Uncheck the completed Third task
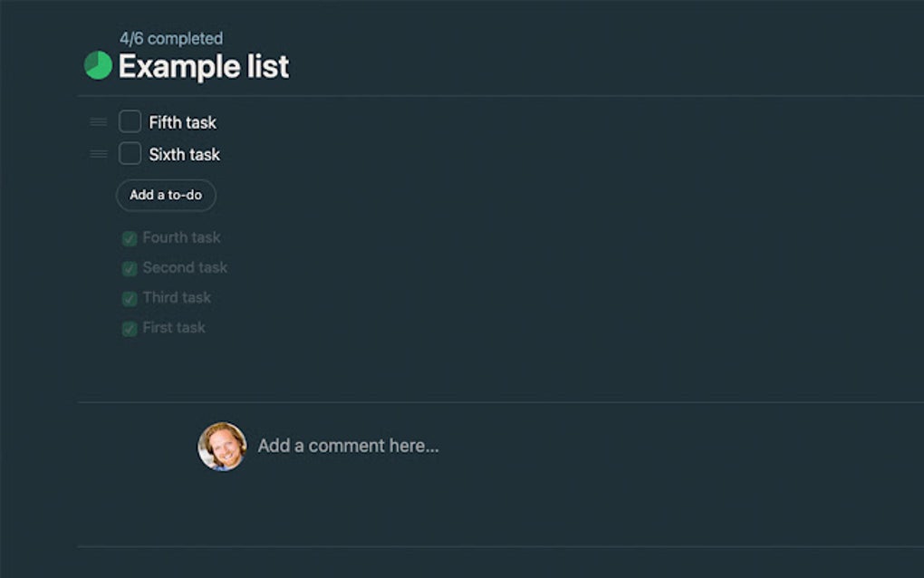The width and height of the screenshot is (924, 578). (x=129, y=297)
